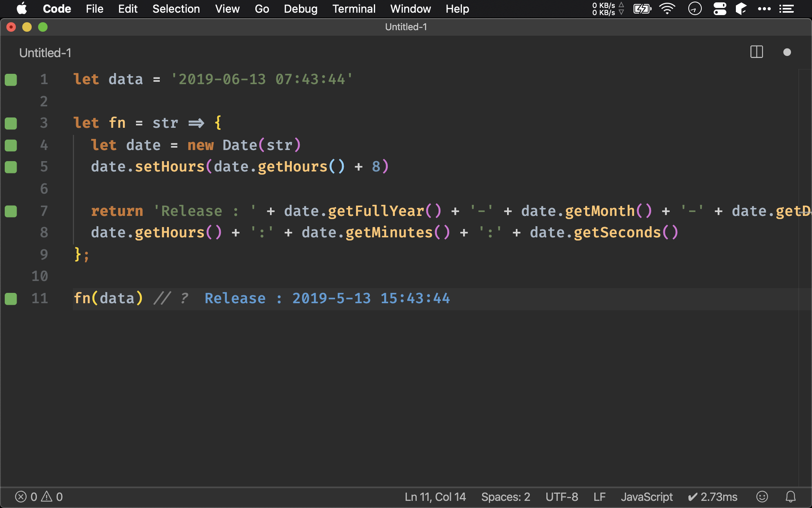812x508 pixels.
Task: Change the file encoding UTF-8
Action: (x=561, y=497)
